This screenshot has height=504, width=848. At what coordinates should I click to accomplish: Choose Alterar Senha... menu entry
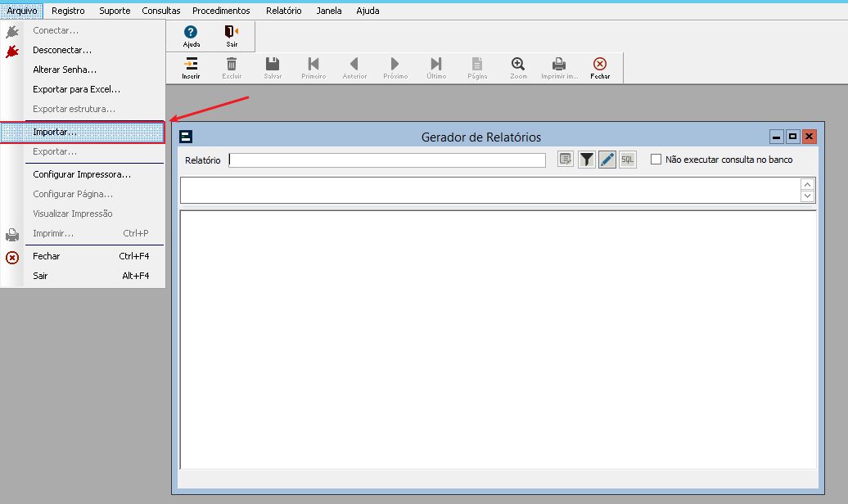pyautogui.click(x=83, y=70)
